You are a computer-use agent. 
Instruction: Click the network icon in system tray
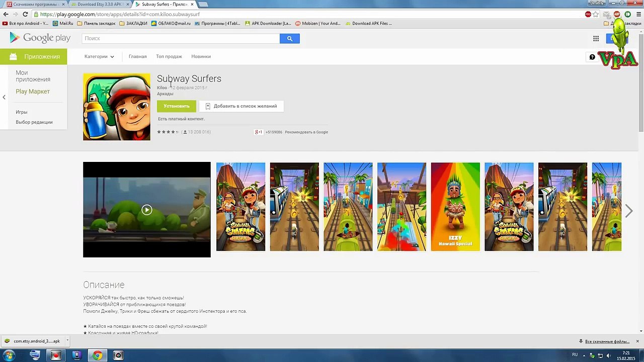[x=600, y=355]
